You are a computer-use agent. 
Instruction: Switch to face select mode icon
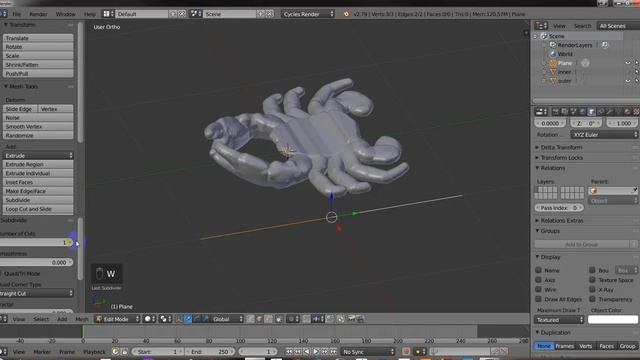268,319
